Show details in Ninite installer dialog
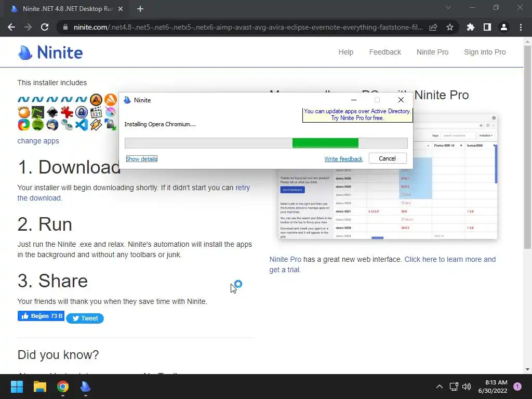Screen dimensions: 532x399 tap(141, 159)
